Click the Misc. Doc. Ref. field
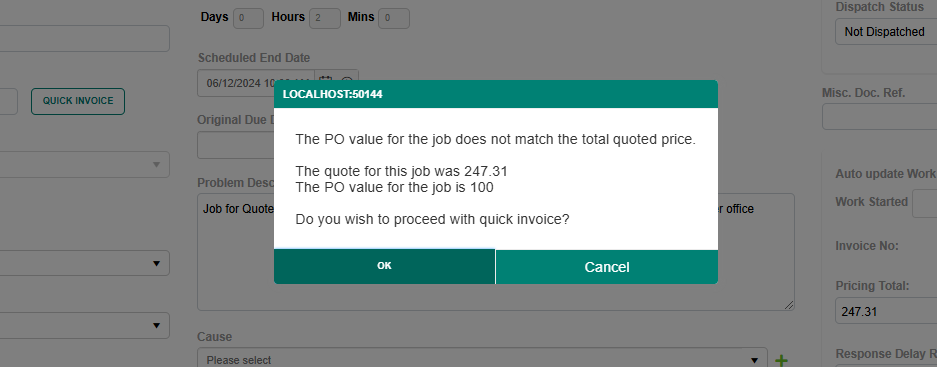 [880, 117]
